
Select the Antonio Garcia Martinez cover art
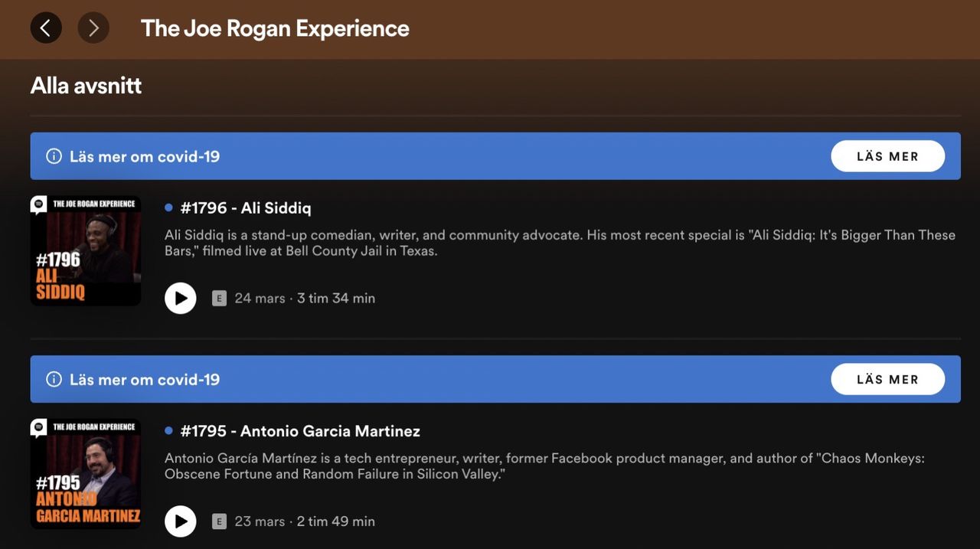tap(86, 473)
